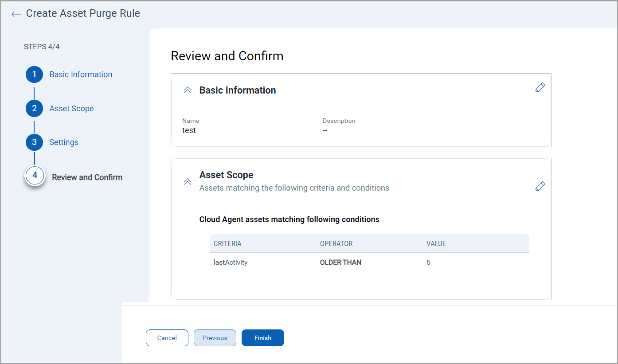The image size is (618, 364).
Task: Collapse the Basic Information section chevron
Action: point(188,90)
